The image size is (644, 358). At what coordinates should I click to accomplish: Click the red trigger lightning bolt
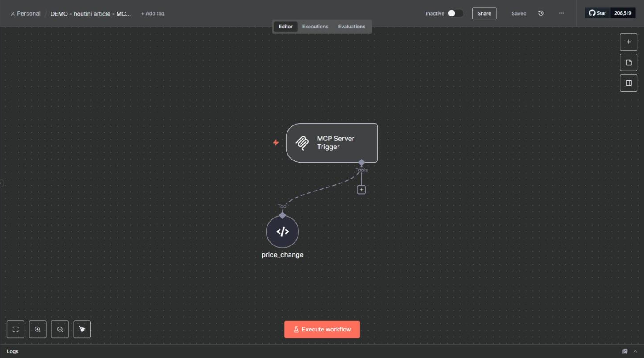[x=276, y=143]
